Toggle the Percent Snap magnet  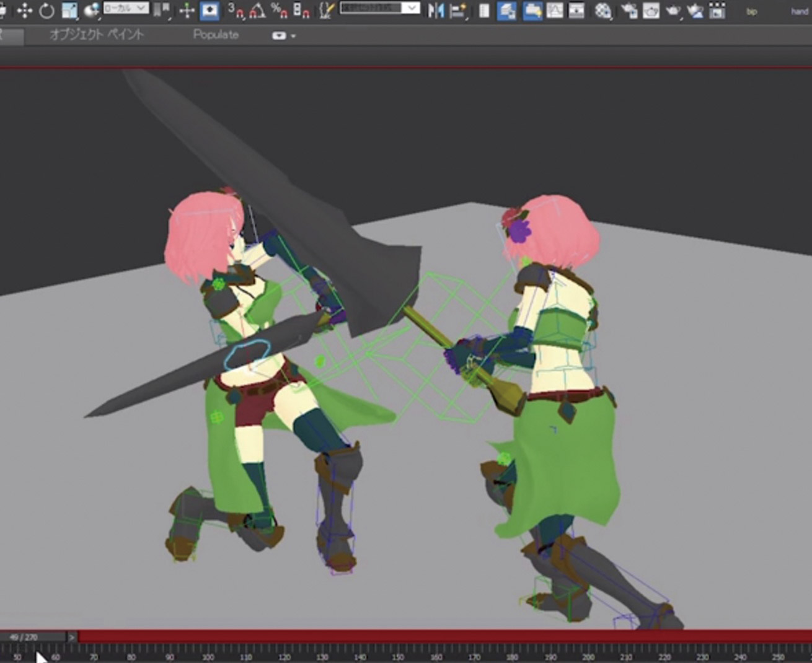279,10
